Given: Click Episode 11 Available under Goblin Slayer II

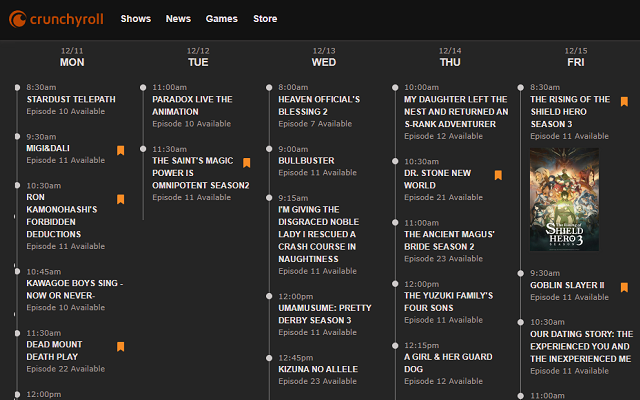Looking at the screenshot, I should point(569,297).
